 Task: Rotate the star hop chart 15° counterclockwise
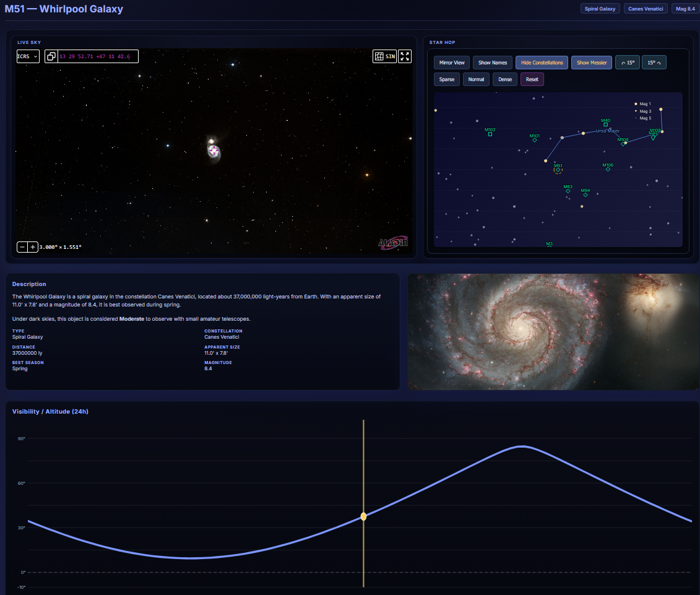click(x=627, y=63)
